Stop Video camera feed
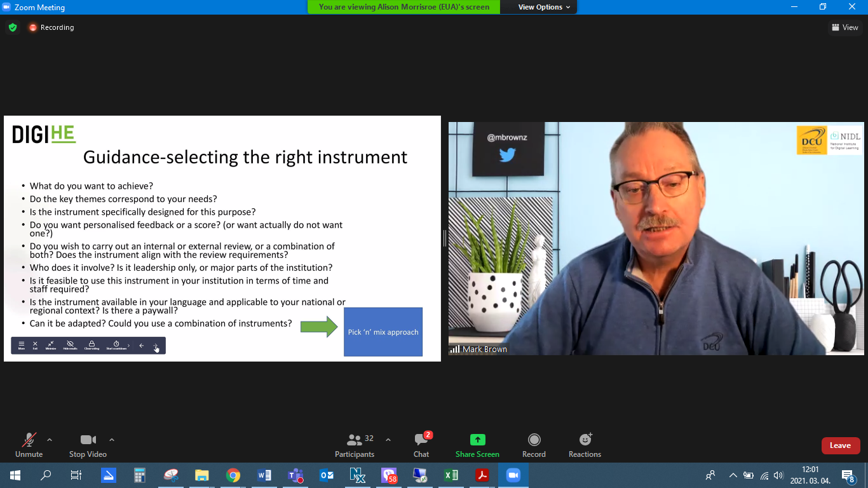The height and width of the screenshot is (488, 868). pos(88,444)
